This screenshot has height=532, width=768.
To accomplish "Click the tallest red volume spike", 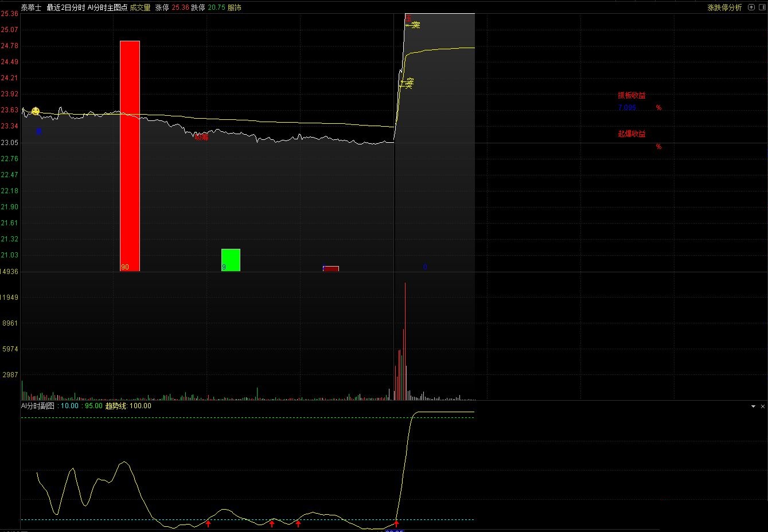I will (405, 341).
